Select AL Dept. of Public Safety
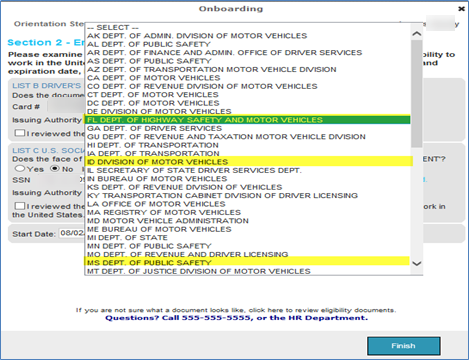The image size is (469, 360). [248, 44]
